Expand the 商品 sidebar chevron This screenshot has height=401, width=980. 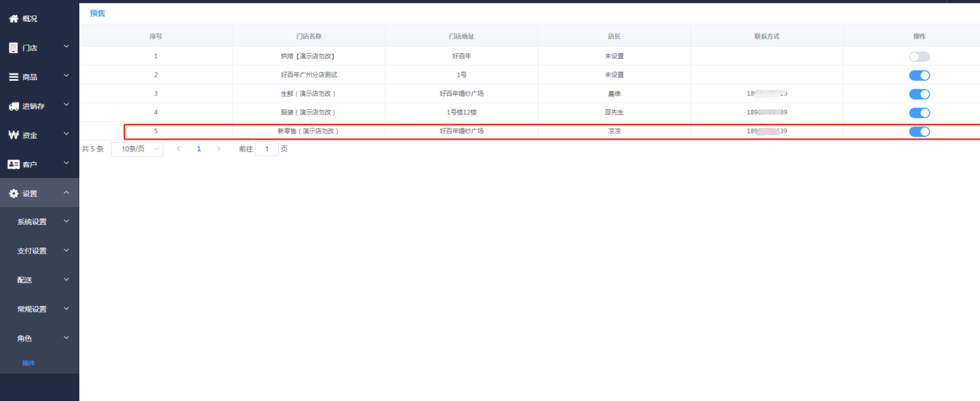pyautogui.click(x=67, y=76)
